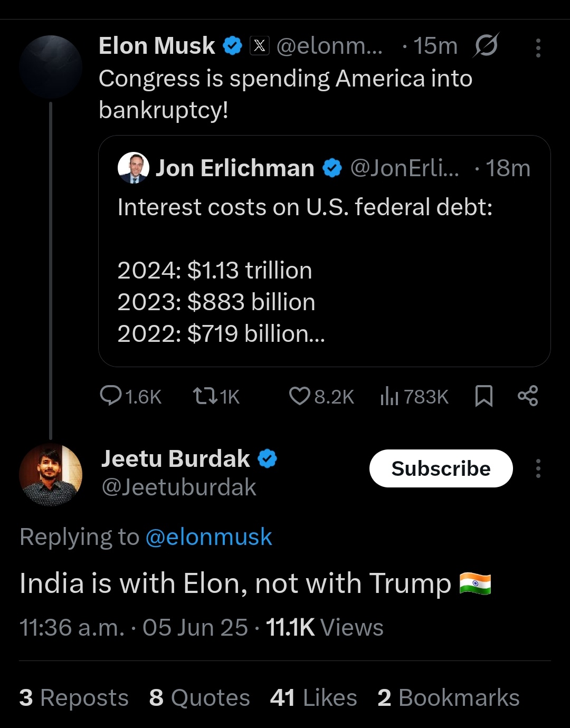View analytics of the 783K views post
570x728 pixels.
[x=389, y=396]
